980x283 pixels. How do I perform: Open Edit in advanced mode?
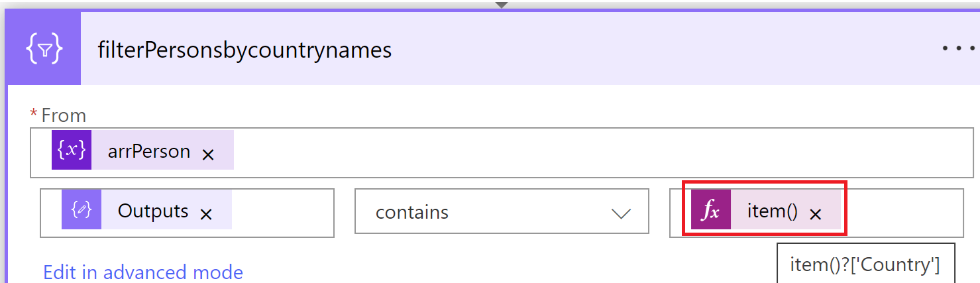coord(143,272)
